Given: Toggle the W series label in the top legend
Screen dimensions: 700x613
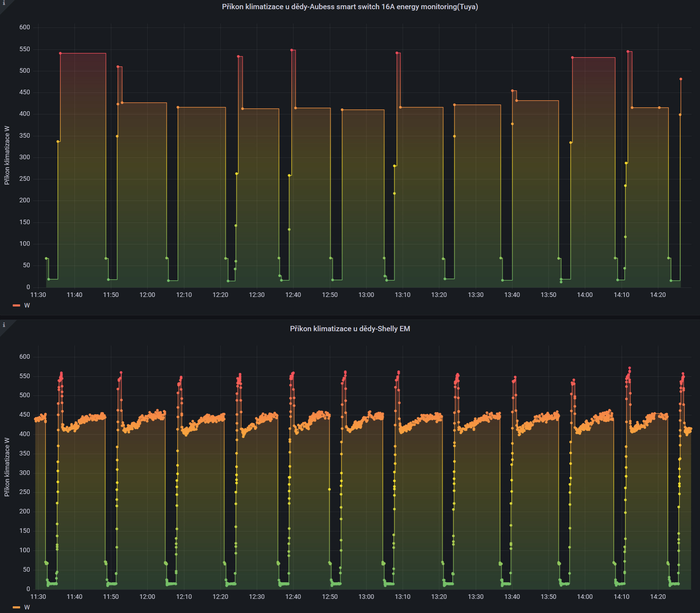Looking at the screenshot, I should 27,305.
